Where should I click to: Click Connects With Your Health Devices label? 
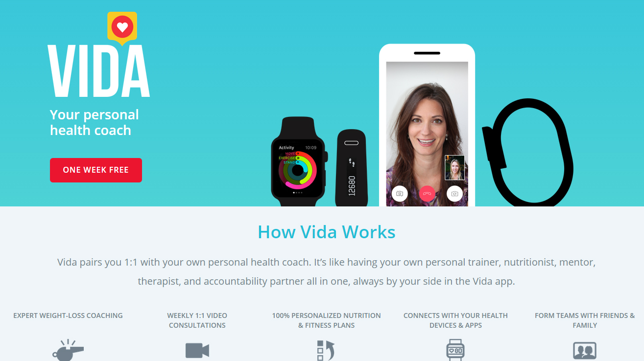pyautogui.click(x=455, y=320)
